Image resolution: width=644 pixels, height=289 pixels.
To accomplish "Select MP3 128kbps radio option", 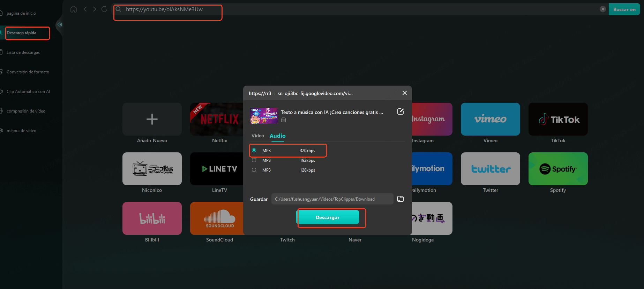I will [254, 170].
